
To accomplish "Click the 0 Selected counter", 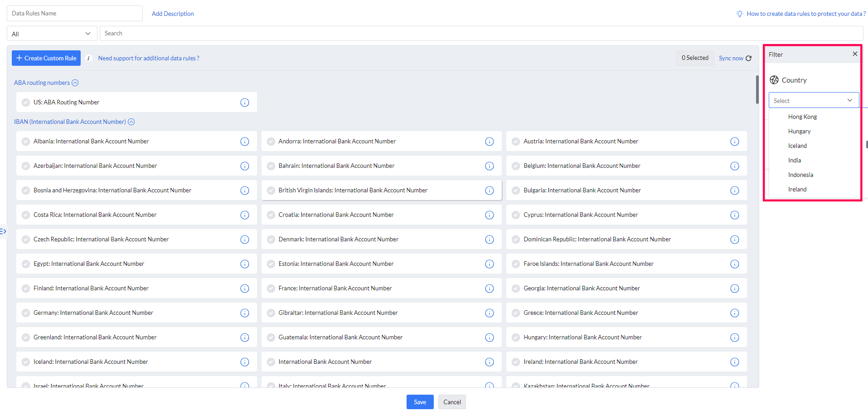I will pos(695,58).
